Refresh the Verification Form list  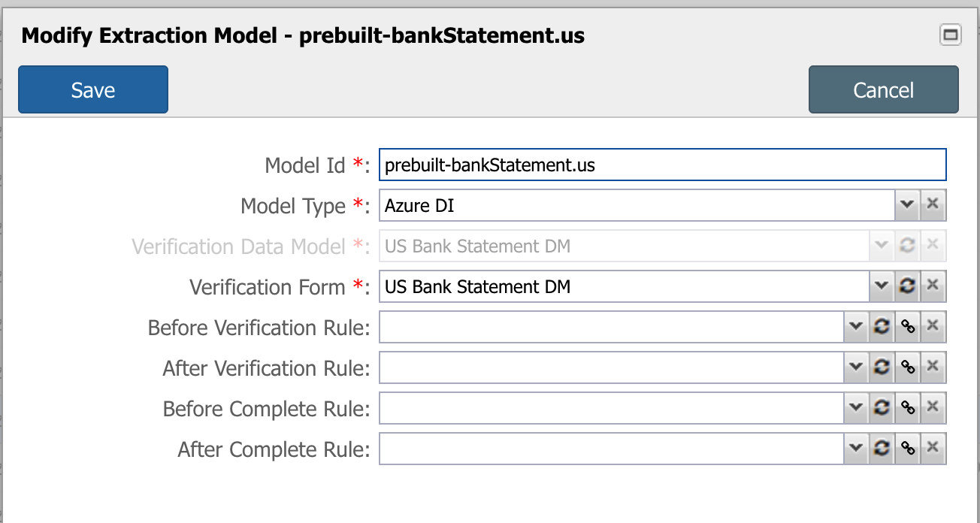coord(907,286)
